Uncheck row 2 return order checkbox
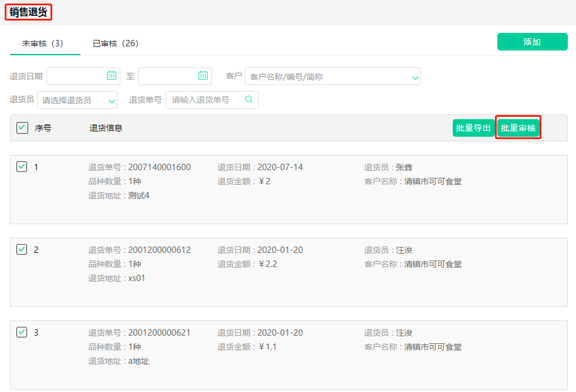The width and height of the screenshot is (576, 392). click(x=22, y=249)
